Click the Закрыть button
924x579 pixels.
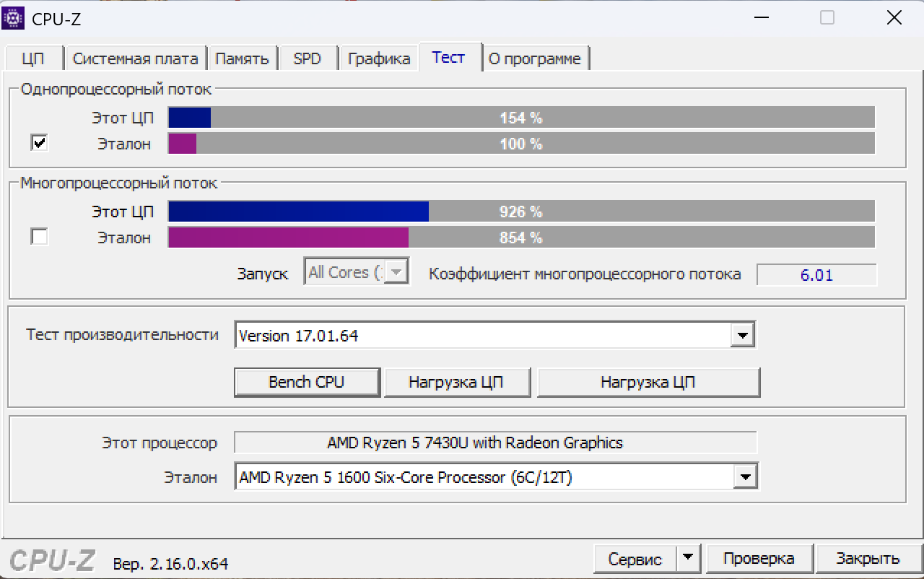click(868, 559)
